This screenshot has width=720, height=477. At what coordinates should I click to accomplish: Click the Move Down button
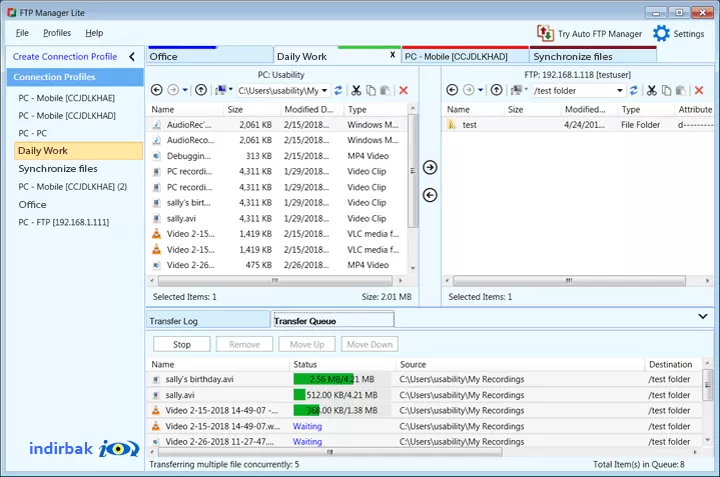pyautogui.click(x=370, y=344)
